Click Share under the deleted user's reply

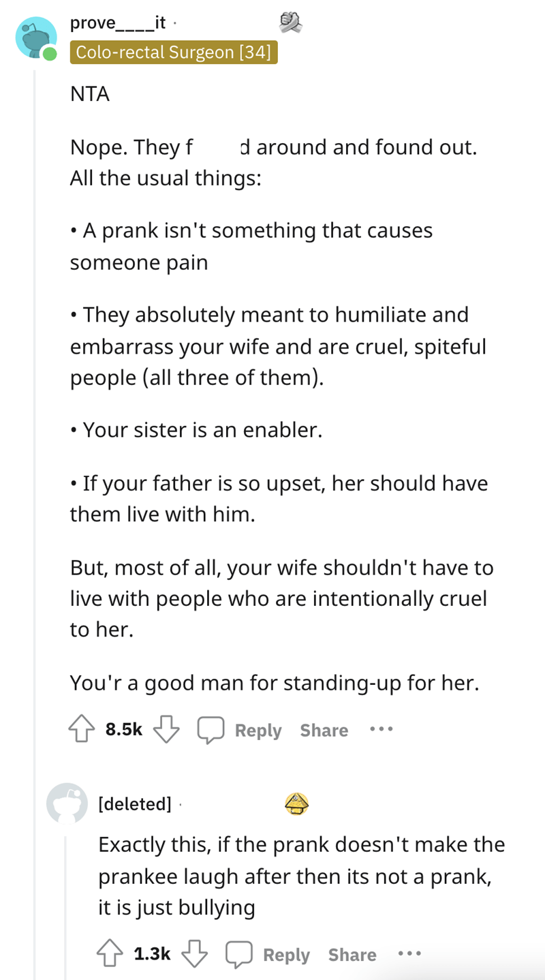tap(352, 954)
